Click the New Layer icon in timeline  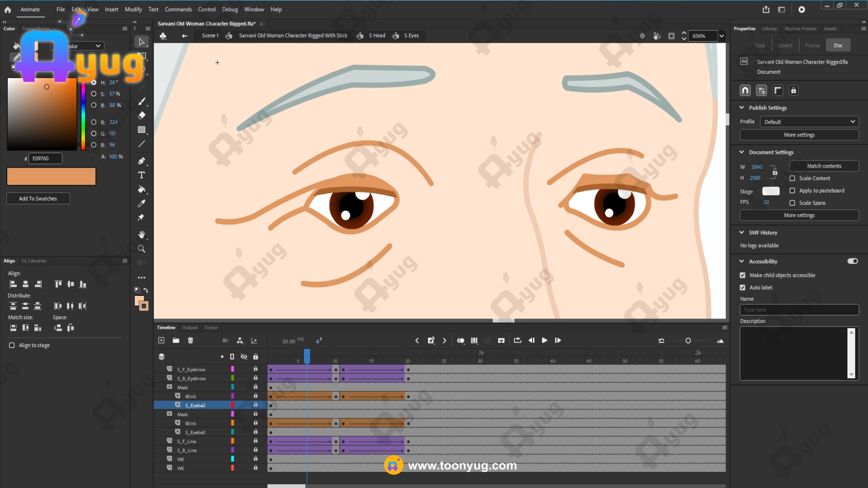point(161,340)
